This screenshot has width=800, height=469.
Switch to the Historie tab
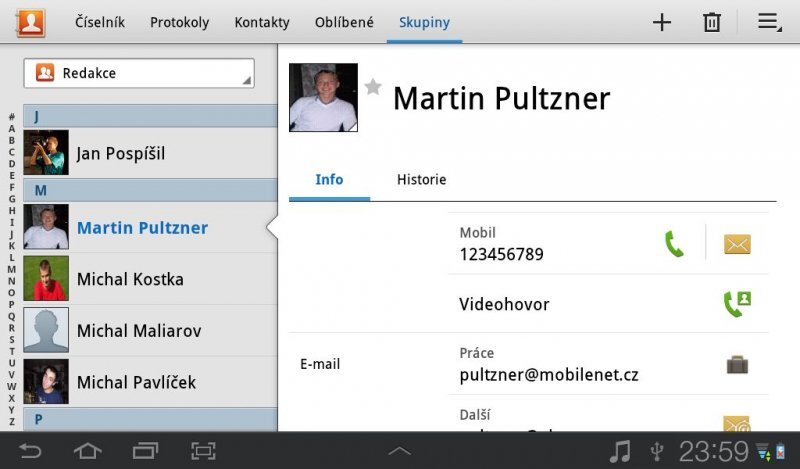tap(421, 180)
